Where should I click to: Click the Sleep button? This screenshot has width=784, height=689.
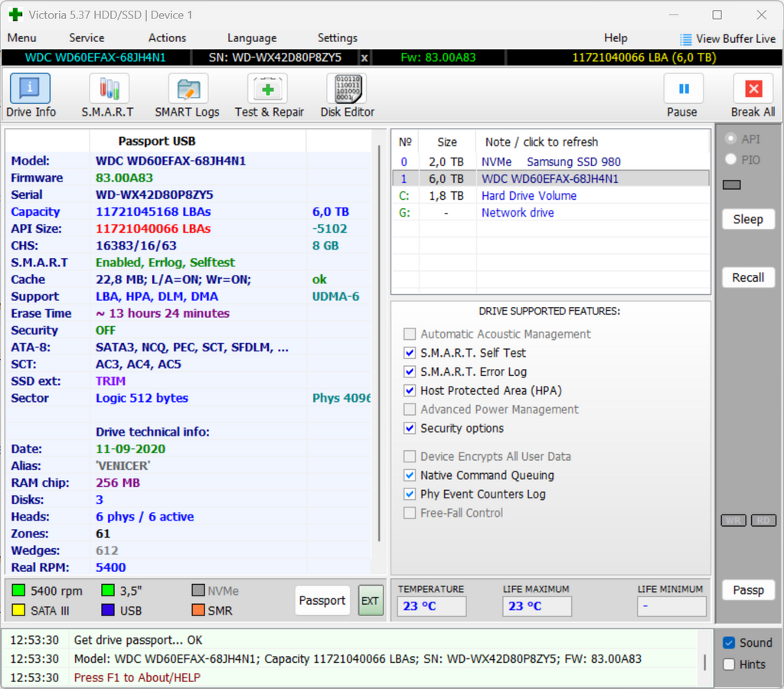[x=748, y=219]
